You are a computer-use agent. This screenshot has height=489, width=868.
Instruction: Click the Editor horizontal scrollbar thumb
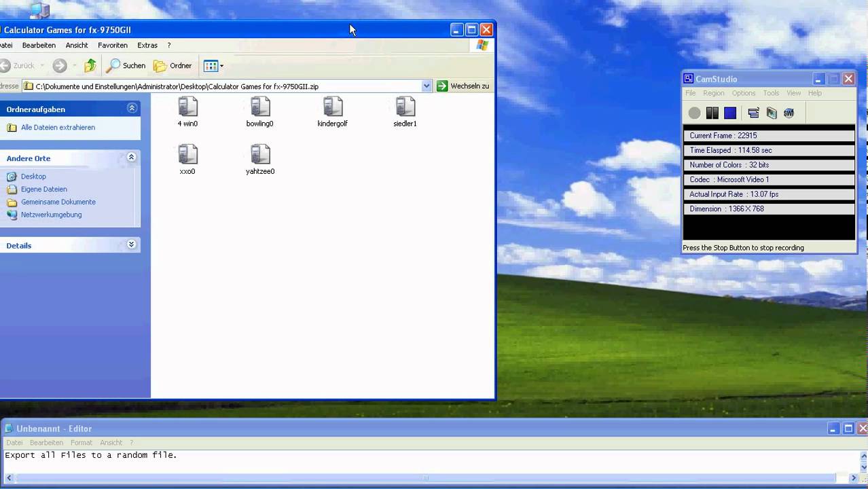[426, 478]
